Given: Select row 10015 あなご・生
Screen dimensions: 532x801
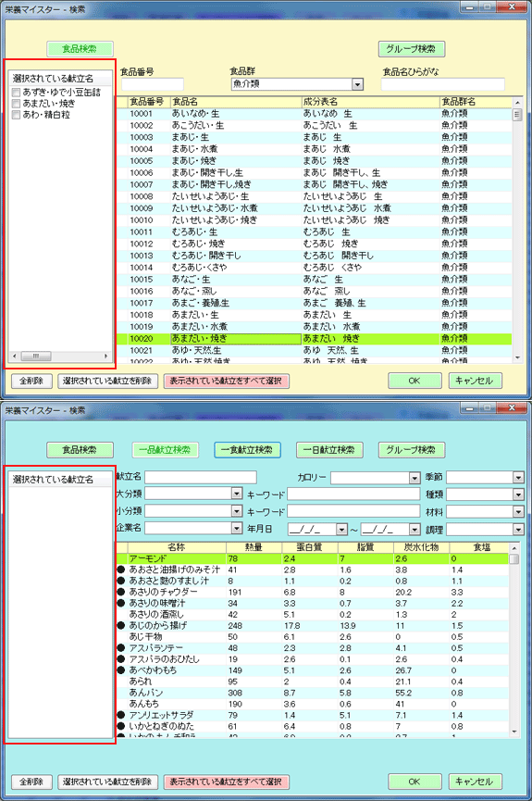Looking at the screenshot, I should pos(315,280).
